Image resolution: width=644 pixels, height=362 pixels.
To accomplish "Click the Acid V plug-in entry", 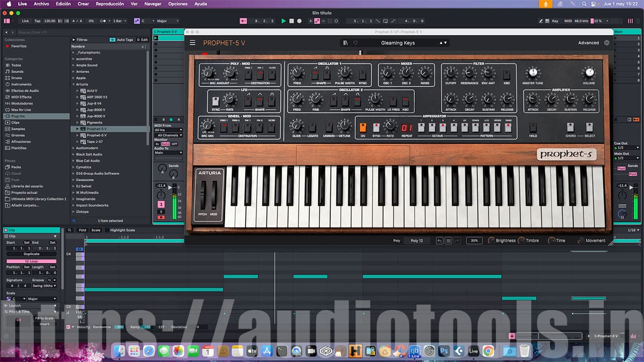I will click(x=92, y=91).
